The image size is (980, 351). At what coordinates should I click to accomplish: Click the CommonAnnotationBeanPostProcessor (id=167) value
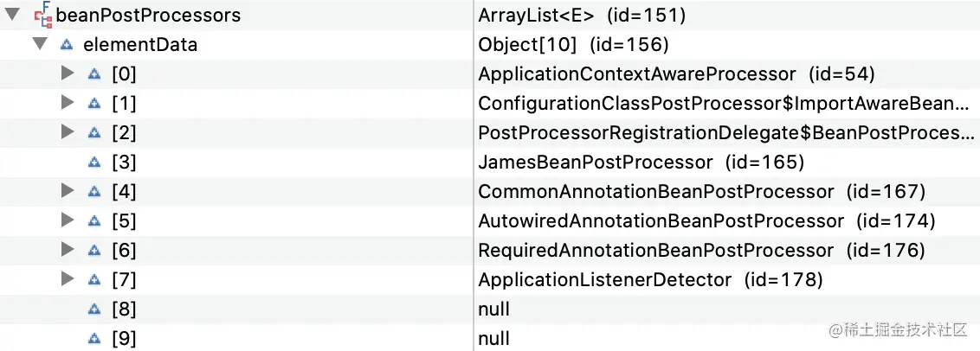point(701,192)
